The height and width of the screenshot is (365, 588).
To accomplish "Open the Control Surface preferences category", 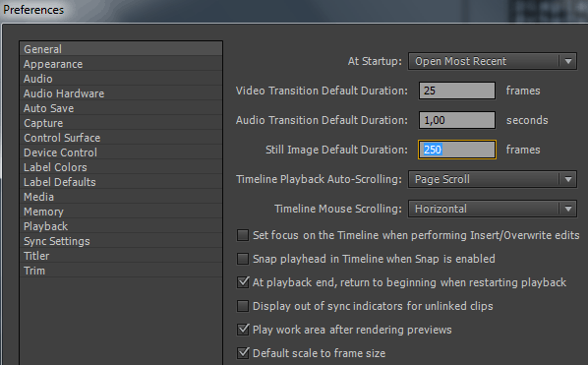I will click(121, 138).
